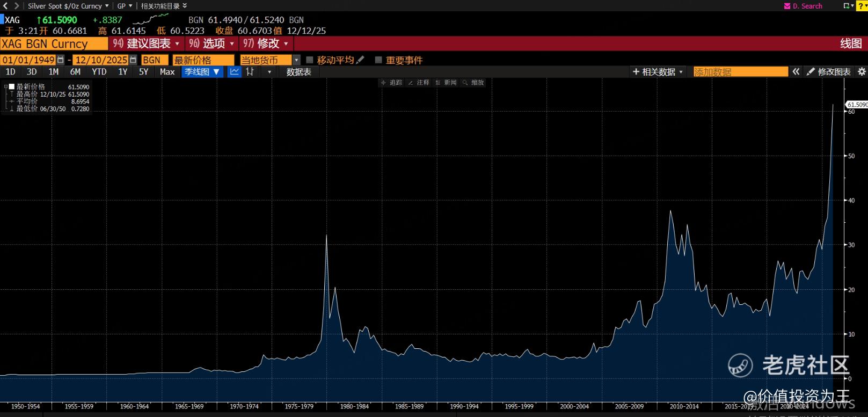
Task: Select the line chart type icon
Action: [x=235, y=72]
